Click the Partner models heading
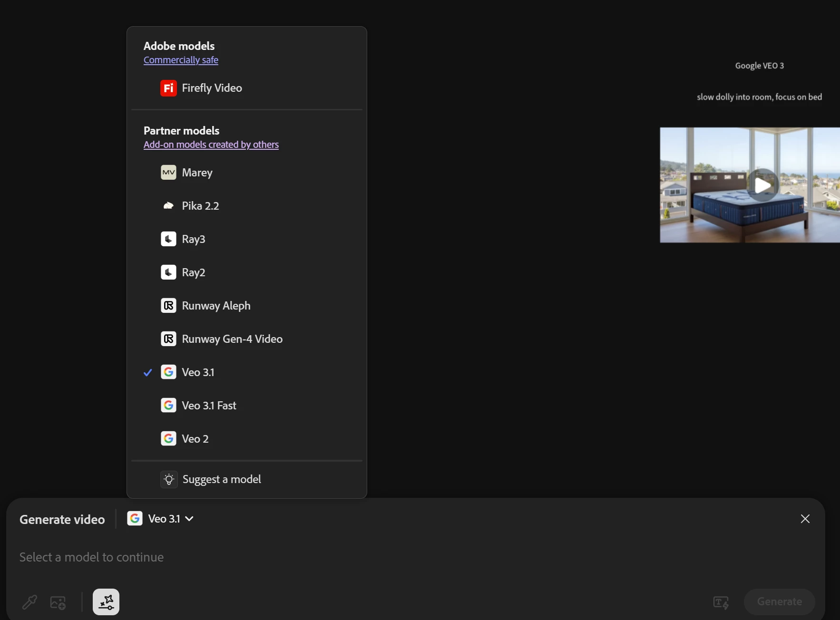Screen dimensions: 840x620 pos(182,131)
